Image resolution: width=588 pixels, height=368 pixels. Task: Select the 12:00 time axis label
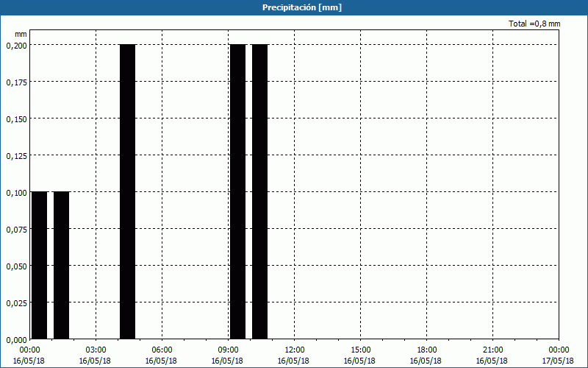click(295, 350)
